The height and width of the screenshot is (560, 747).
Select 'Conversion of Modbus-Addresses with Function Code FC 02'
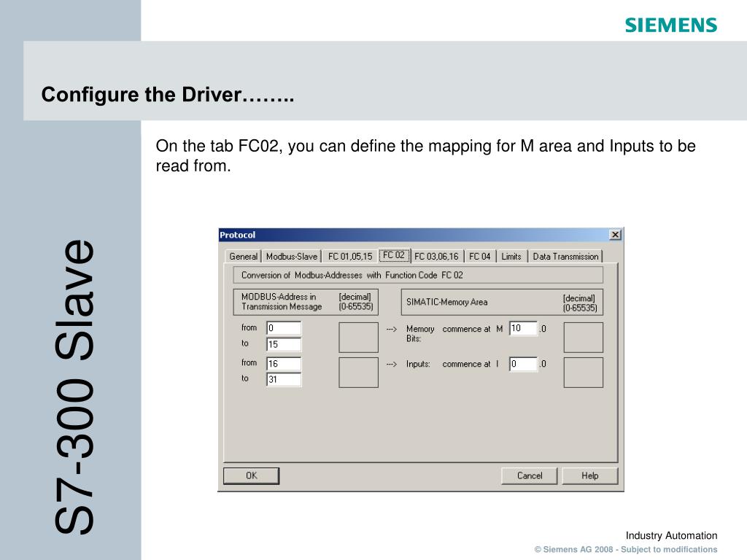(x=352, y=275)
